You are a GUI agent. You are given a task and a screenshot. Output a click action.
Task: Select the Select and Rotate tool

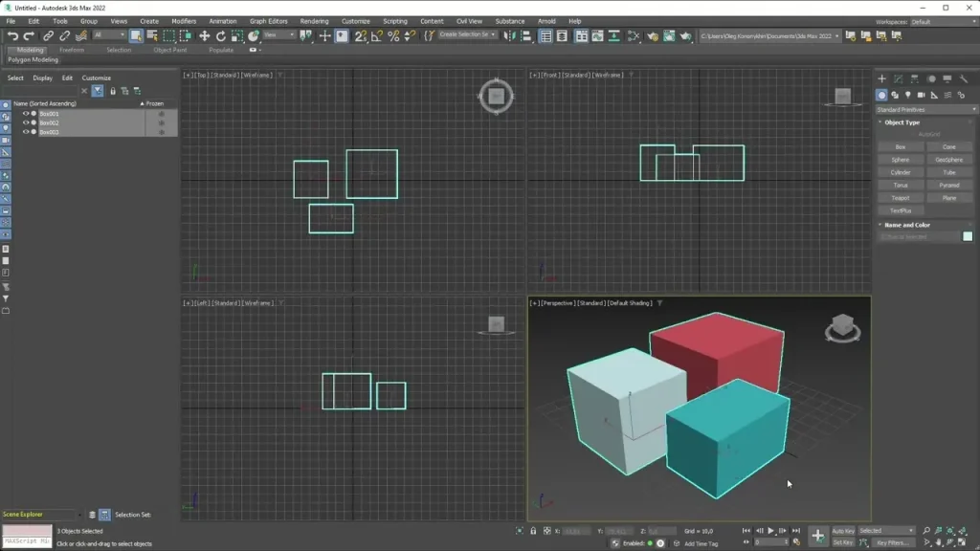coord(221,36)
